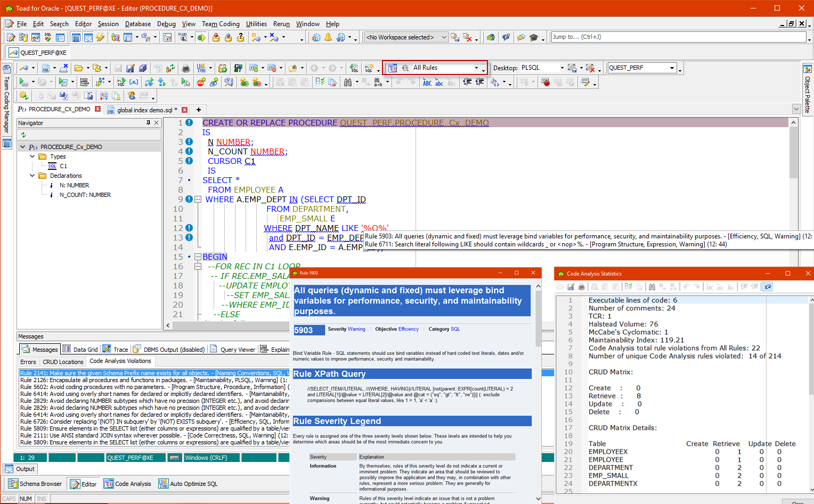The height and width of the screenshot is (504, 814).
Task: Switch to the Data Grid tab
Action: point(80,350)
